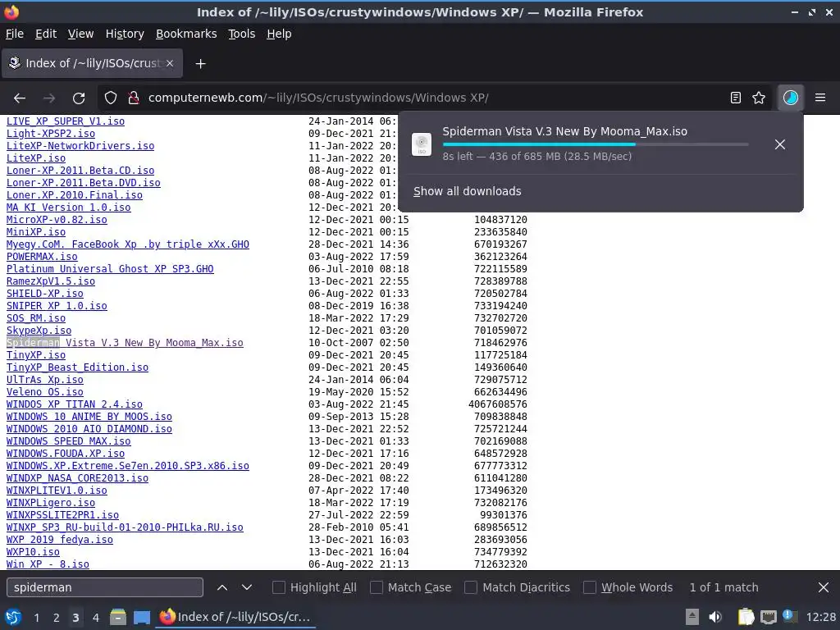Image resolution: width=840 pixels, height=630 pixels.
Task: Open the WINDOWS_10_ANIME_BY_MOOS.iso link
Action: tap(89, 417)
